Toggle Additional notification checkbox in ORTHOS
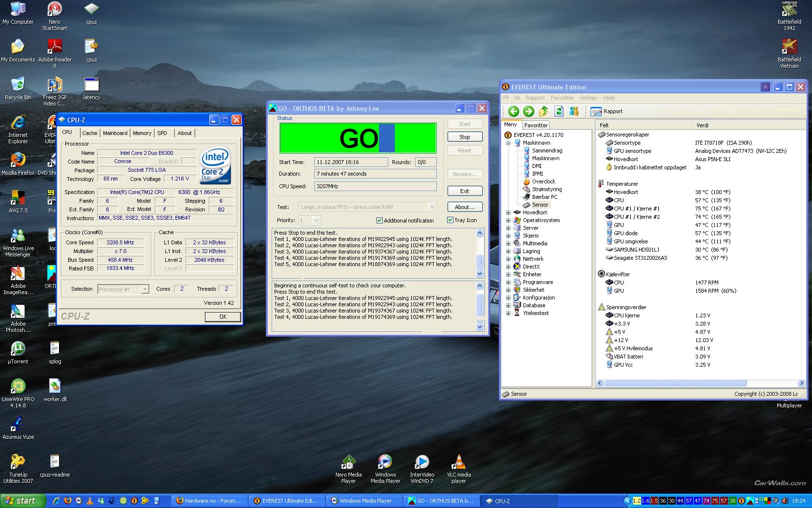 pyautogui.click(x=379, y=221)
